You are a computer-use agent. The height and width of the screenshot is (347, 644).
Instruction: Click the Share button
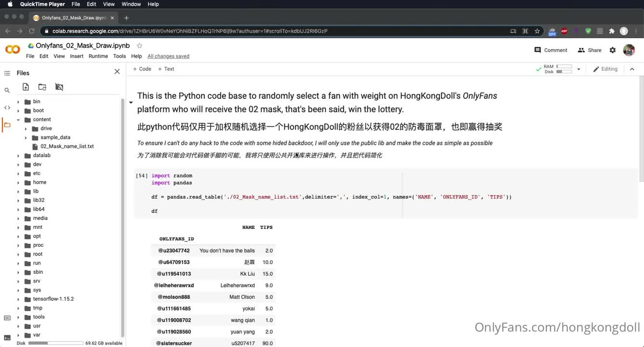(x=590, y=50)
